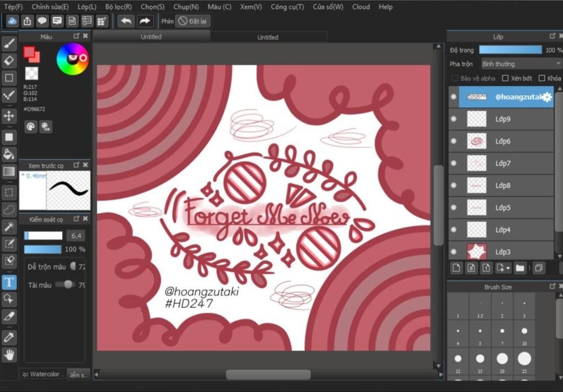Open the Công cụ(T) menu

point(287,7)
